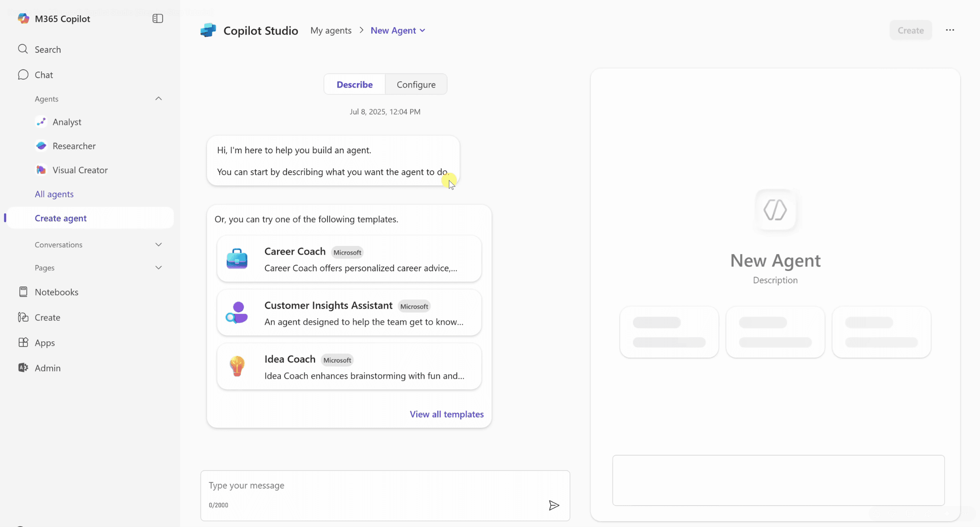
Task: Click View all templates link
Action: click(446, 414)
